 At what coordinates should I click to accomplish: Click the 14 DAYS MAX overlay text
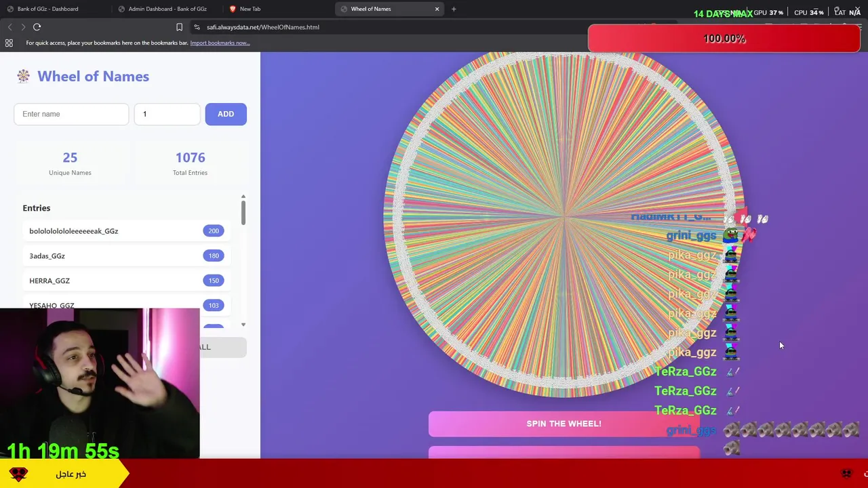[x=723, y=14]
